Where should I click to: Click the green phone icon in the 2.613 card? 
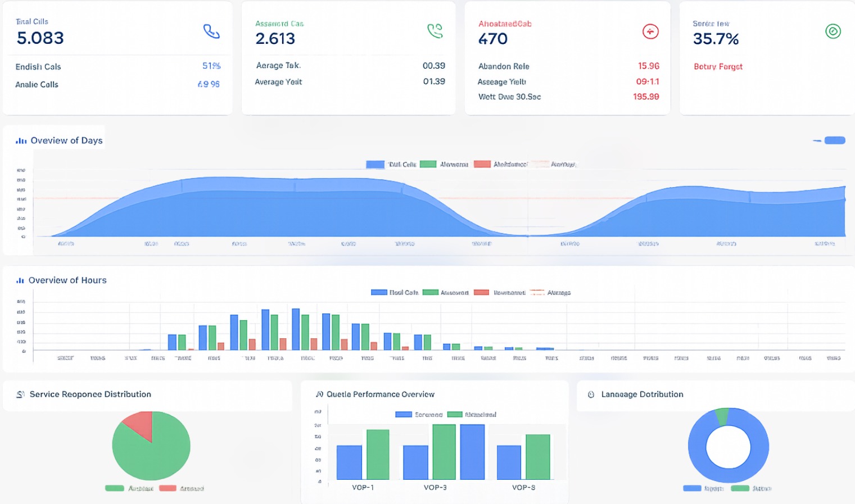click(435, 31)
